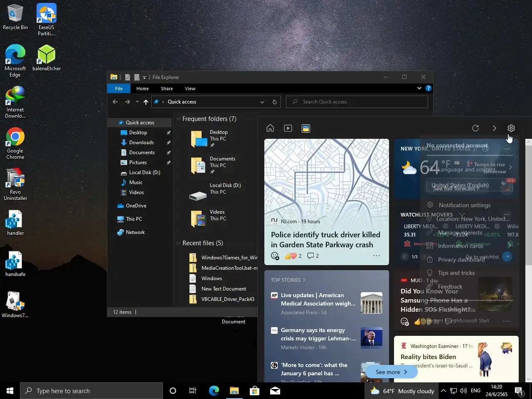Click the next arrow beside widget refresh

[x=494, y=128]
